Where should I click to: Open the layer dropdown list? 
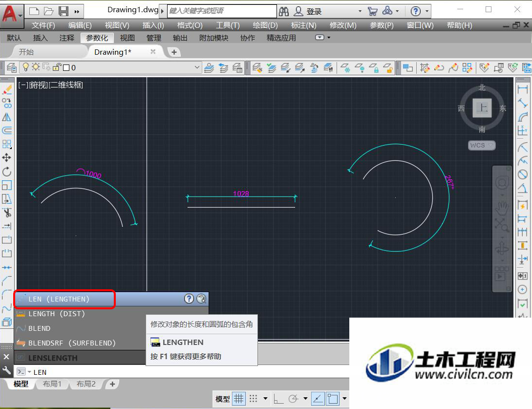click(x=197, y=67)
